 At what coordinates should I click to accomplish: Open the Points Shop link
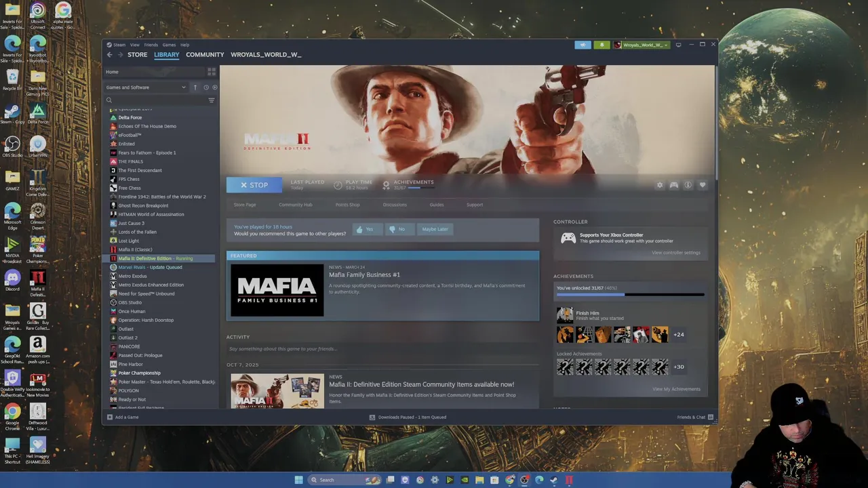tap(347, 205)
